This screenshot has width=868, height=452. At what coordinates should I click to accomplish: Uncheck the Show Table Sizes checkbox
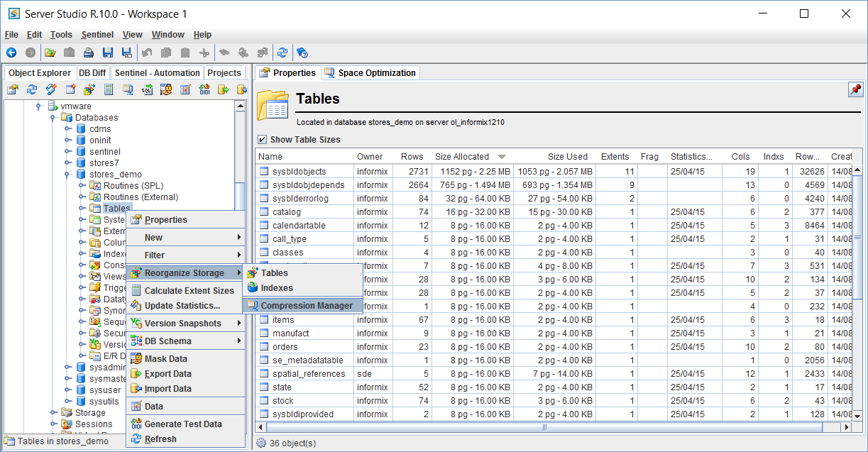[x=263, y=140]
